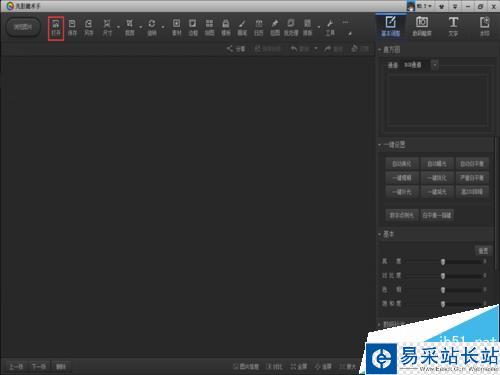Screen dimensions: 500x375
Task: Apply 自动美化 auto beautify
Action: [402, 164]
